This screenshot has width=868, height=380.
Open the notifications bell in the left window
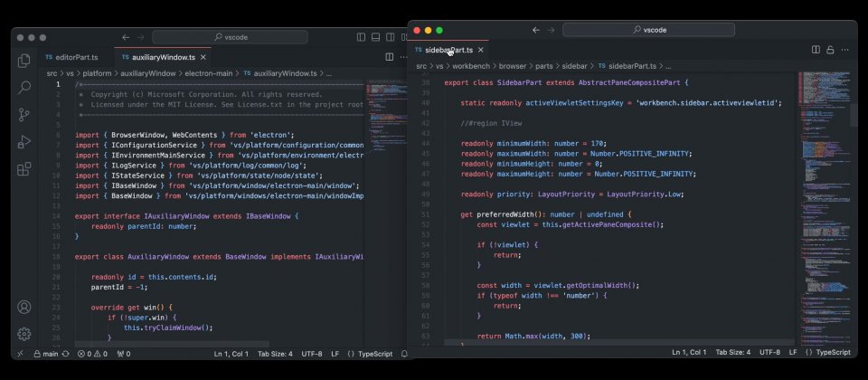(404, 354)
